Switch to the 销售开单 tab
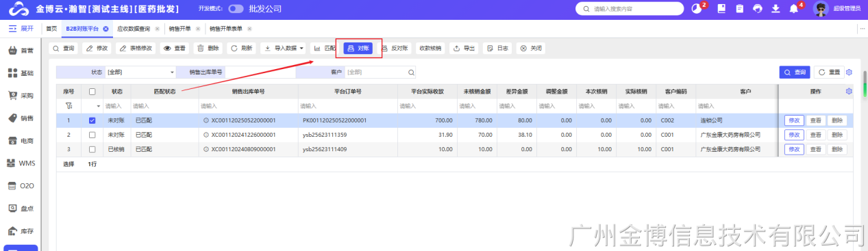 click(180, 28)
